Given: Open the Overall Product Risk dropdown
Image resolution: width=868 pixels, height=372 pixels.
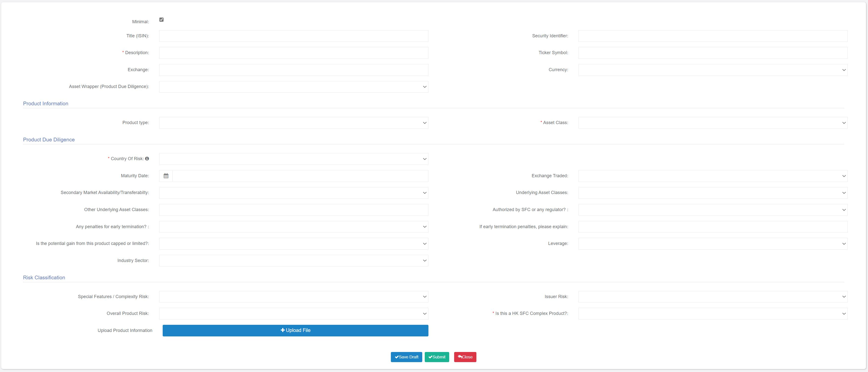Looking at the screenshot, I should (293, 314).
